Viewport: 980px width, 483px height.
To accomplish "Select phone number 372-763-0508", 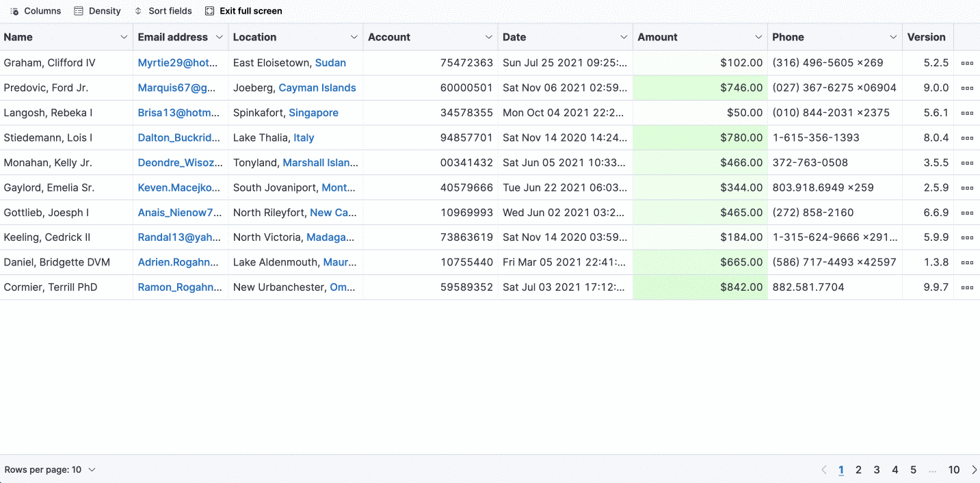I will (810, 163).
